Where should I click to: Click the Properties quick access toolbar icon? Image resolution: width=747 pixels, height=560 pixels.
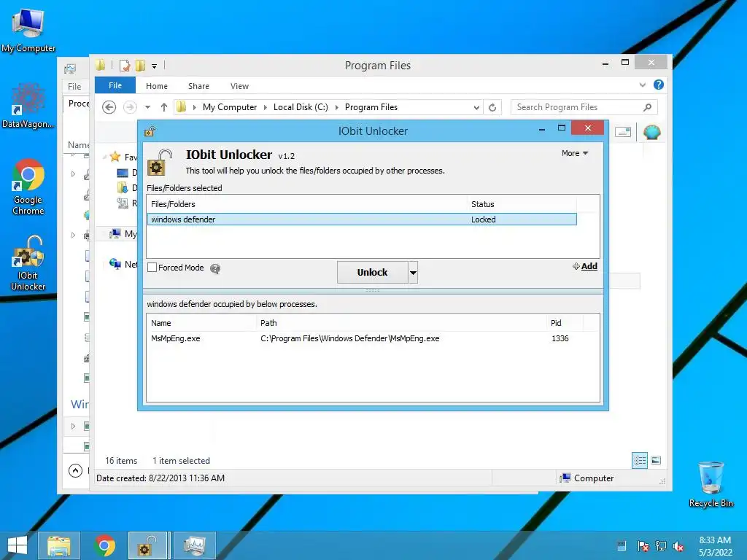tap(125, 66)
